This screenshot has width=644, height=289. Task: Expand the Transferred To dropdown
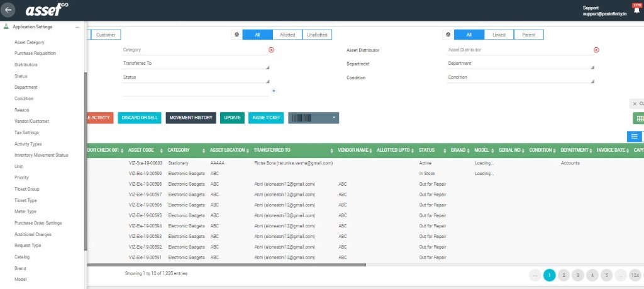(x=196, y=64)
